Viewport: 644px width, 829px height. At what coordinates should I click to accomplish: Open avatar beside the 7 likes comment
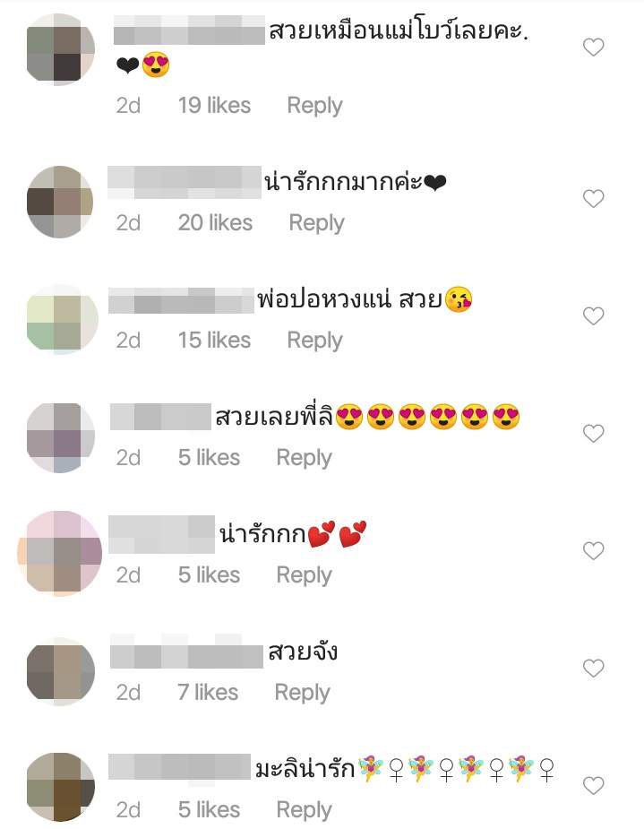click(x=60, y=671)
